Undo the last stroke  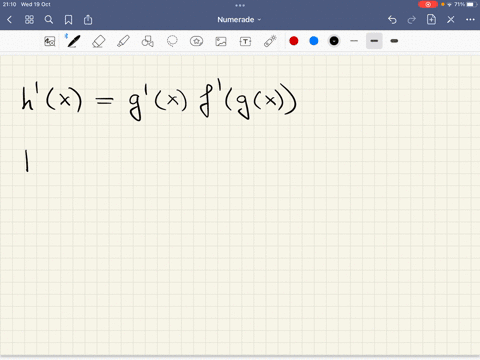(392, 20)
